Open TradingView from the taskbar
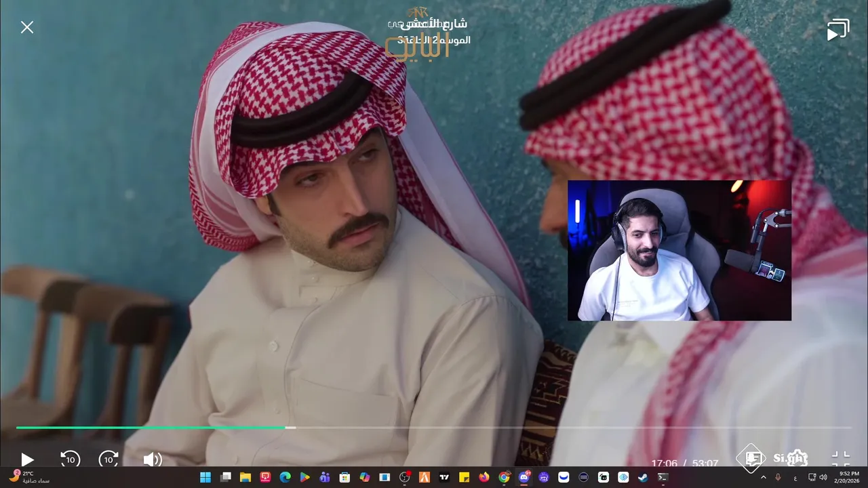This screenshot has height=488, width=868. (444, 477)
